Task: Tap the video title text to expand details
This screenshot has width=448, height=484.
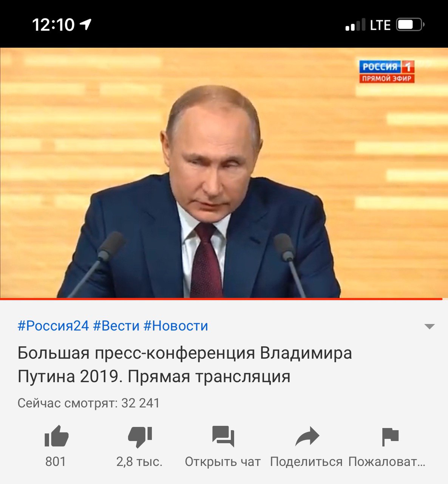Action: click(x=185, y=365)
